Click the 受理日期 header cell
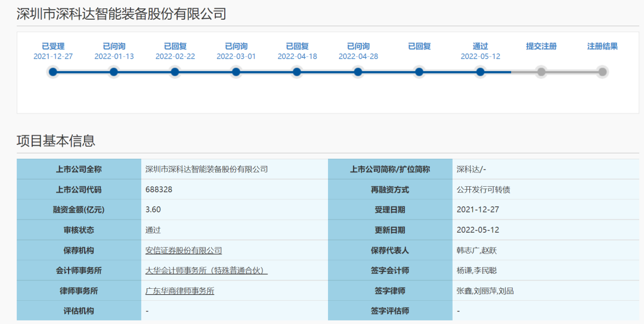This screenshot has height=324, width=644. [x=390, y=209]
